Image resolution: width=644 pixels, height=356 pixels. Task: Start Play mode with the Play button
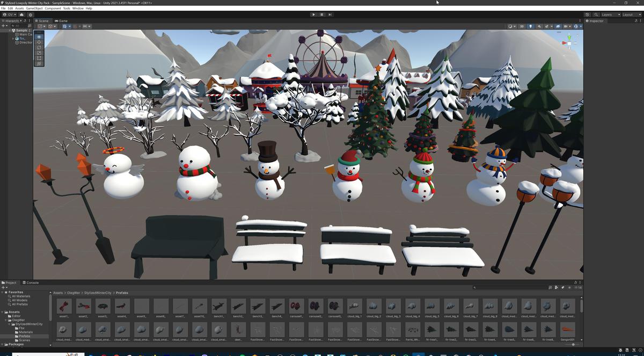coord(313,14)
